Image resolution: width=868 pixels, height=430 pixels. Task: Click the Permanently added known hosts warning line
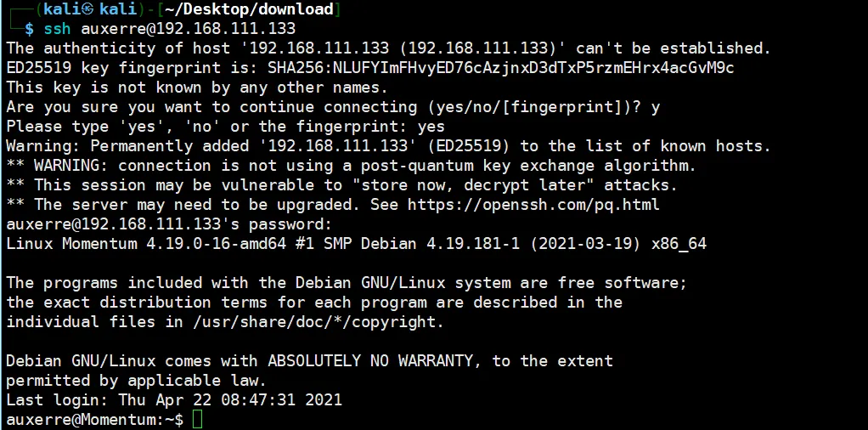pyautogui.click(x=389, y=146)
